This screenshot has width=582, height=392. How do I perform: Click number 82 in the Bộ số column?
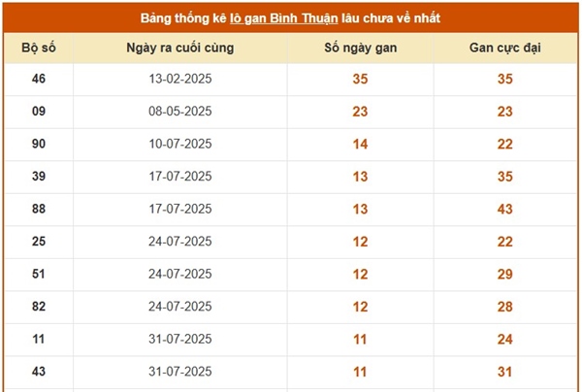tap(39, 307)
